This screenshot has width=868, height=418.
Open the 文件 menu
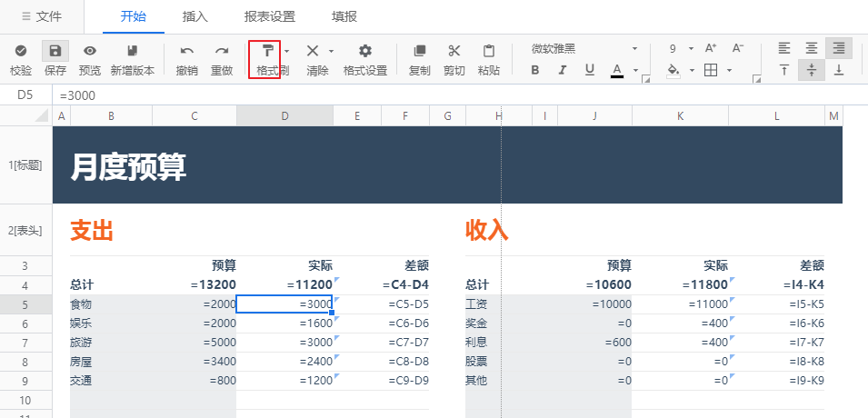tap(42, 16)
